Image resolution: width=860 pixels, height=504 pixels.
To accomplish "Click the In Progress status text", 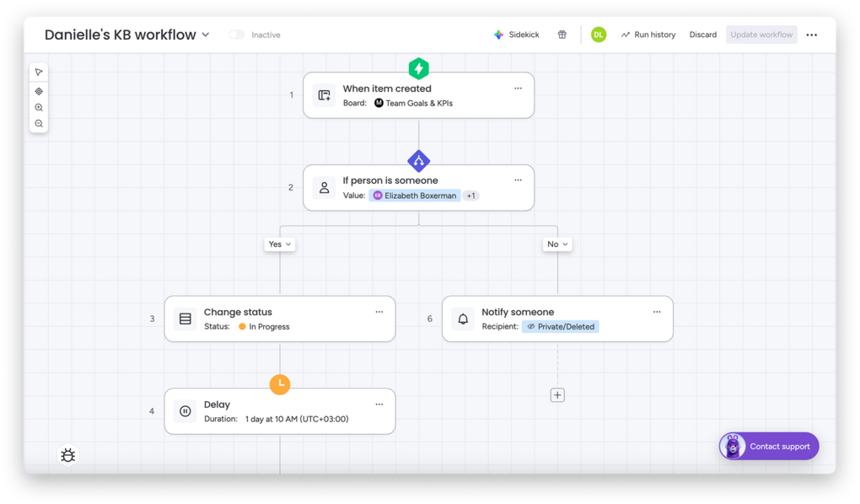I will coord(269,327).
